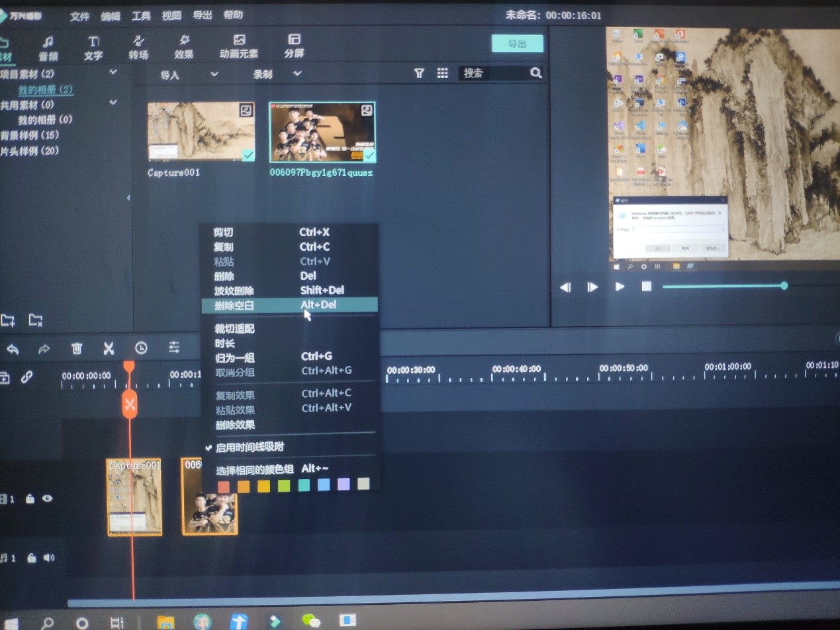The height and width of the screenshot is (630, 840).
Task: Click the 导出 export button
Action: pos(517,44)
